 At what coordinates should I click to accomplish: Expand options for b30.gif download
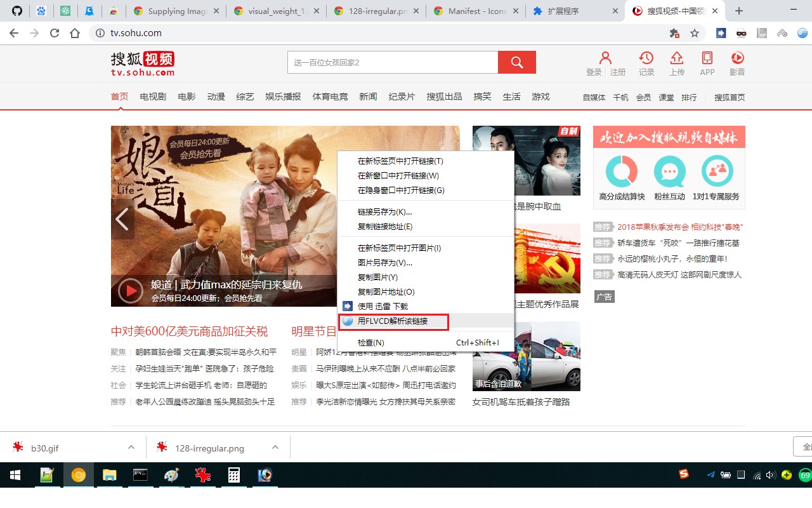131,447
